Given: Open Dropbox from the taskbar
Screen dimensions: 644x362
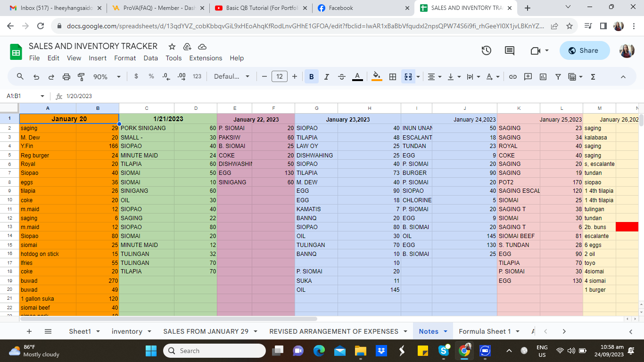Looking at the screenshot, I should coord(381,351).
